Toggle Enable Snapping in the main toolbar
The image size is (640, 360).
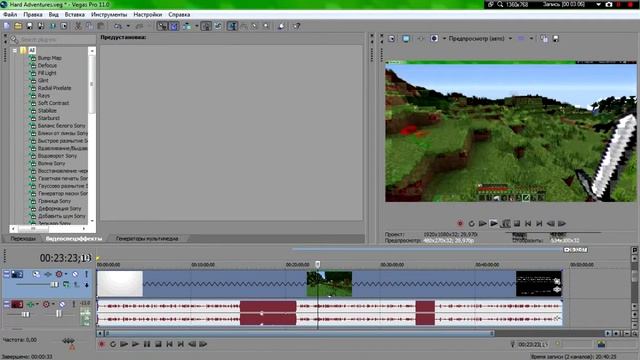[162, 26]
